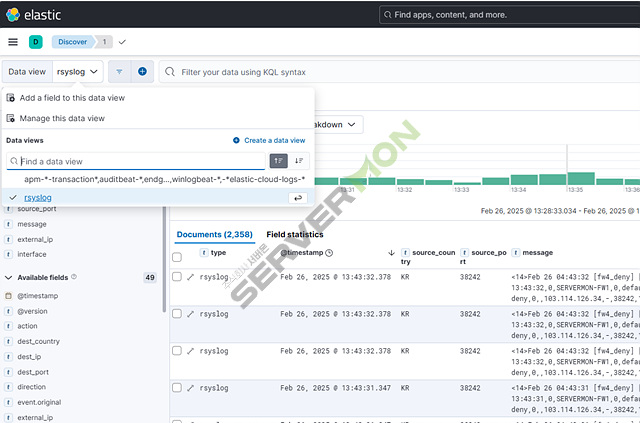Click the Discover breadcrumb
The image size is (640, 423).
click(72, 42)
